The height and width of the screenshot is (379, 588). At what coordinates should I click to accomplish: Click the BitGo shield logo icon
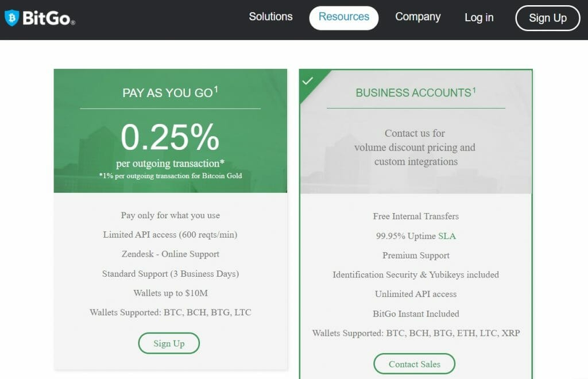(11, 18)
